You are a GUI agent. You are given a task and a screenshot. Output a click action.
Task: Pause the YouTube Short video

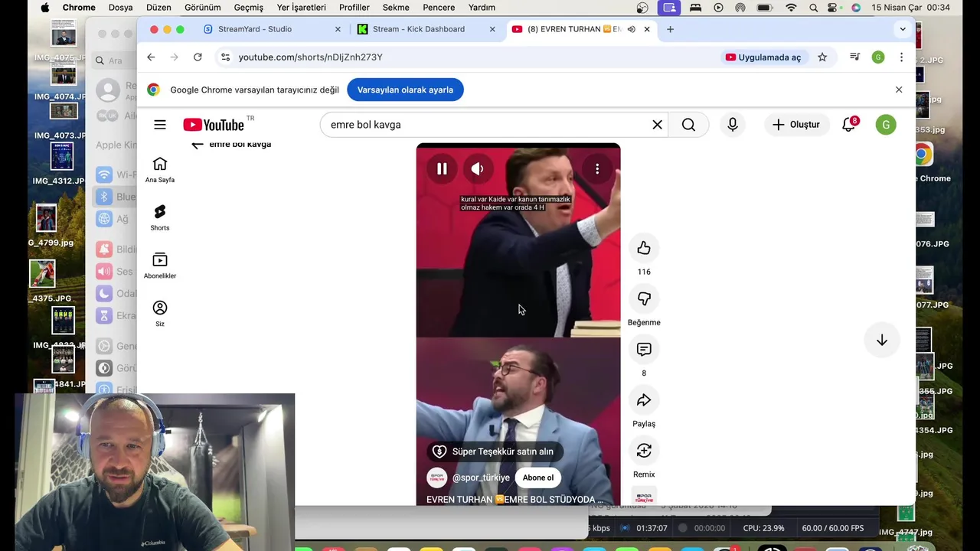(x=442, y=169)
